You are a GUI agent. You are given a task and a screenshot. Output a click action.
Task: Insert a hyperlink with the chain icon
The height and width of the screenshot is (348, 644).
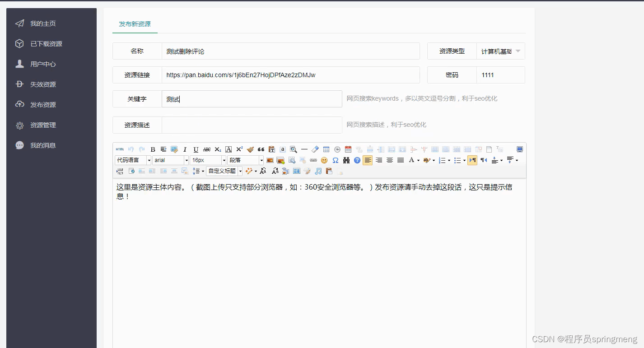pos(313,160)
